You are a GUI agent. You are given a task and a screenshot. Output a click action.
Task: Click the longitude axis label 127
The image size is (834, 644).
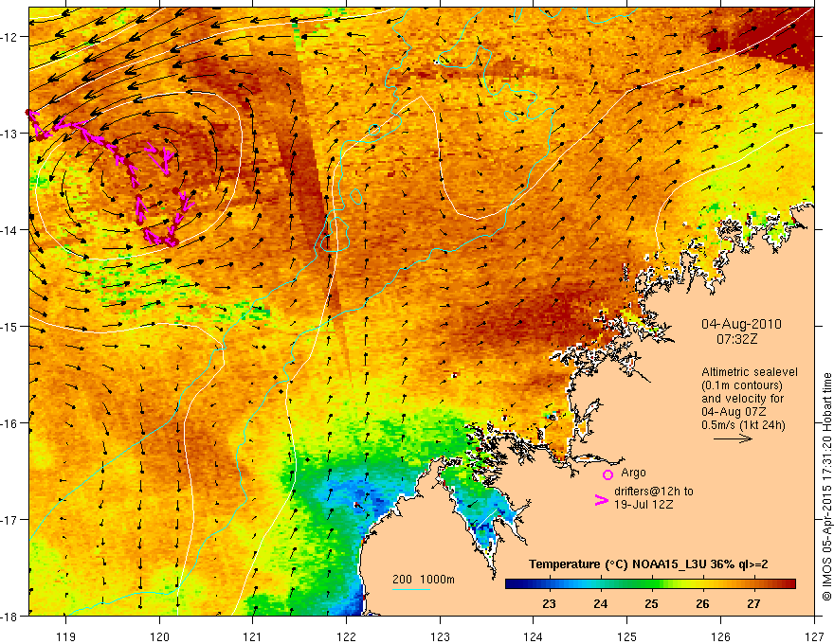coord(814,636)
